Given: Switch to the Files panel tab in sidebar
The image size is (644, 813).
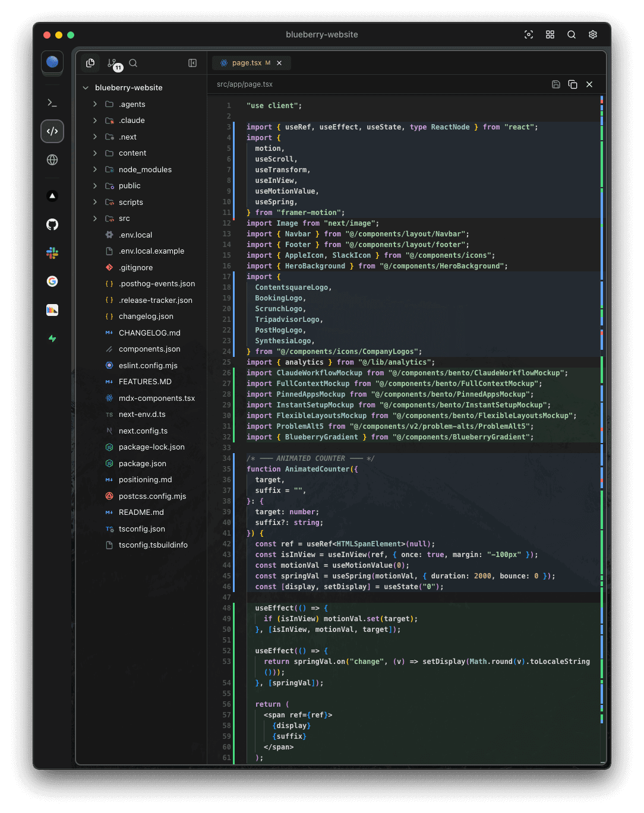Looking at the screenshot, I should (90, 63).
